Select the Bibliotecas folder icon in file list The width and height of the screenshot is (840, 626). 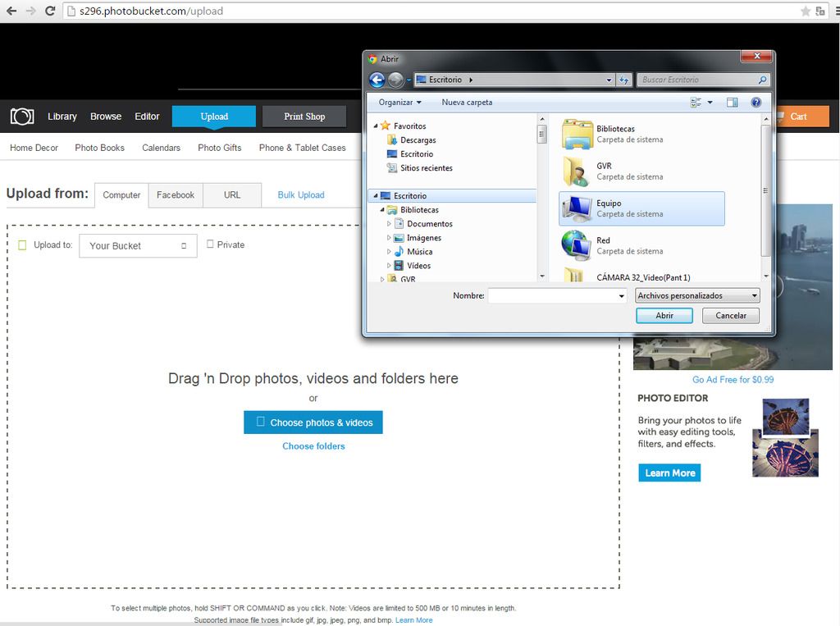coord(577,134)
